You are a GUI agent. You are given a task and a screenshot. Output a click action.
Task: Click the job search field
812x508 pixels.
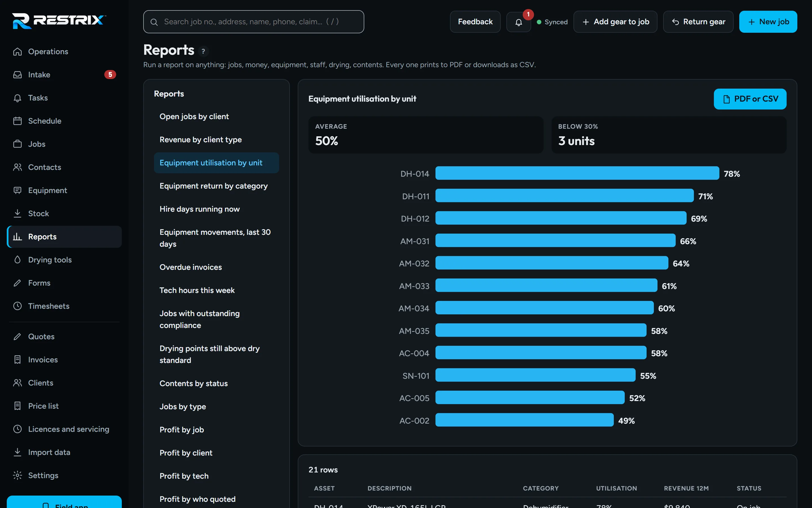click(x=254, y=22)
